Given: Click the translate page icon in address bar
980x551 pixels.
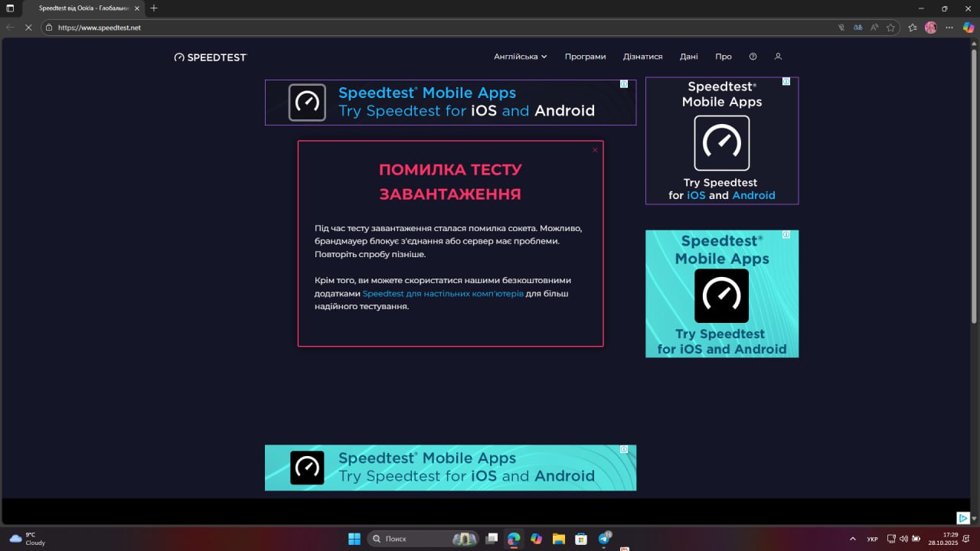Looking at the screenshot, I should point(858,28).
